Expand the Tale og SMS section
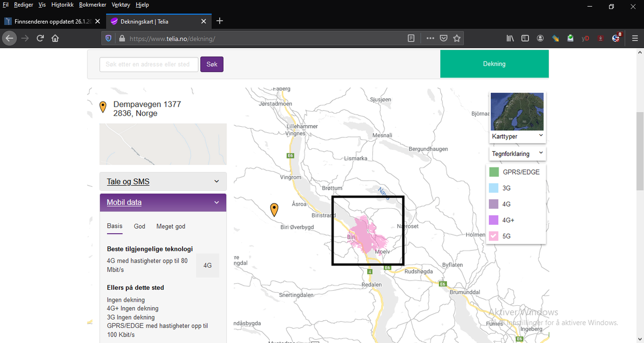Screen dimensions: 644x343 pyautogui.click(x=163, y=182)
